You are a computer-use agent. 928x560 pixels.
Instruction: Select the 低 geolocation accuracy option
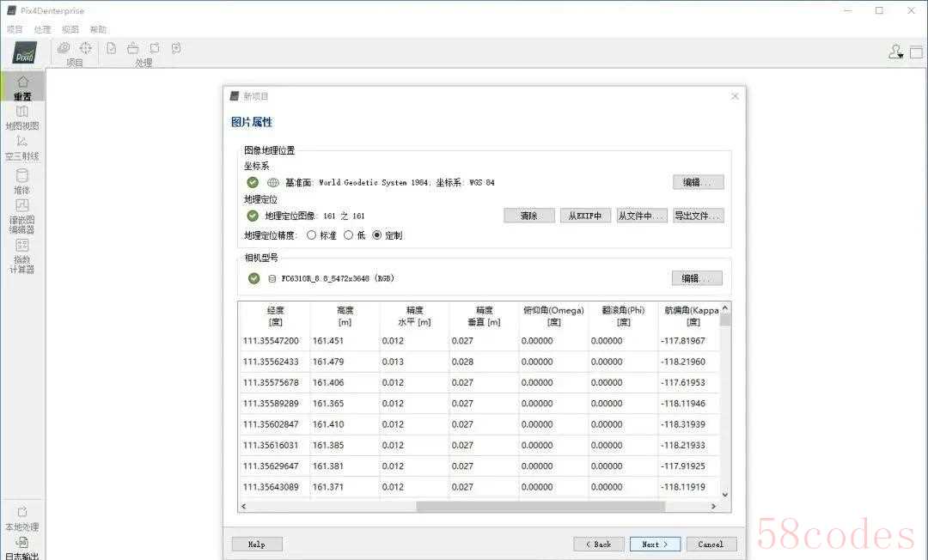pyautogui.click(x=349, y=235)
